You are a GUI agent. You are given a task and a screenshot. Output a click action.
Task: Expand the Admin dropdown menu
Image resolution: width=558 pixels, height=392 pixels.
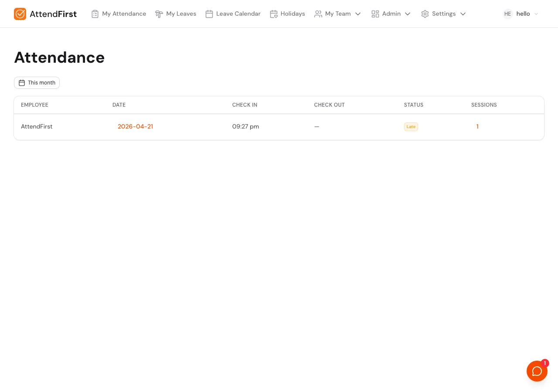pyautogui.click(x=408, y=14)
